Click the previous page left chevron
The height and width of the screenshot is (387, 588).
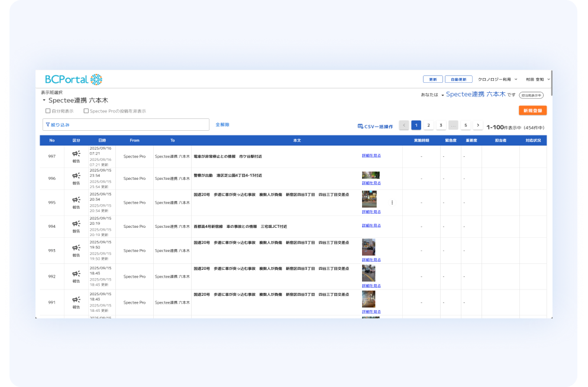click(x=404, y=125)
